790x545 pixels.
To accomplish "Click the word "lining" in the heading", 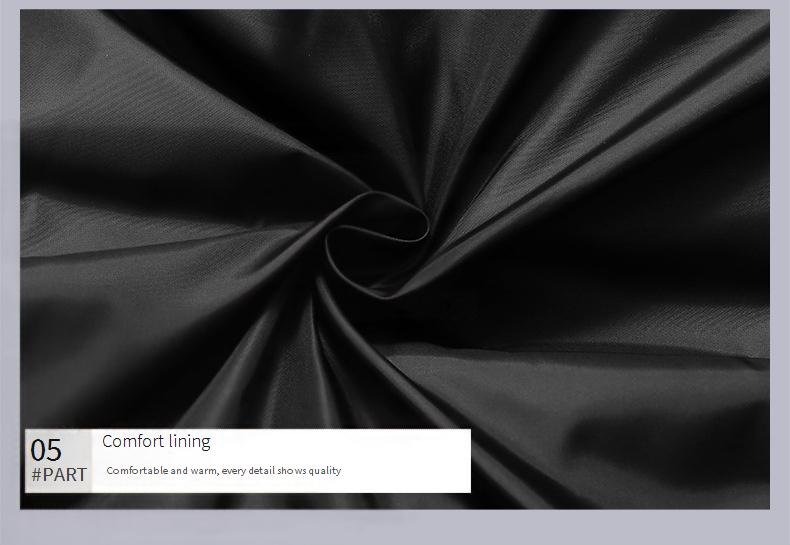I will (189, 441).
